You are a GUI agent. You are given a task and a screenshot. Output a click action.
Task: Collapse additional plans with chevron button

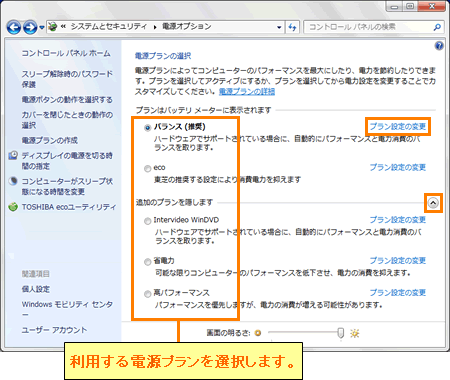(x=433, y=203)
